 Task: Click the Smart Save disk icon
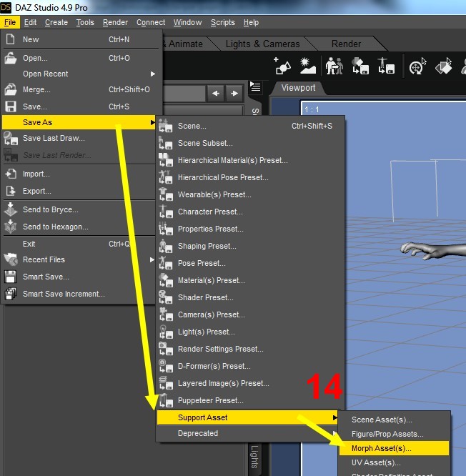(x=10, y=277)
